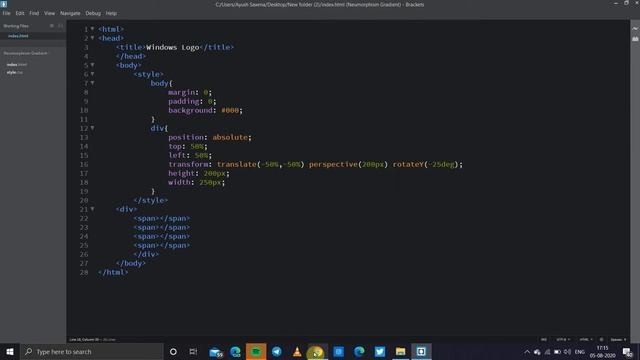
Task: Open the Find menu
Action: click(34, 13)
